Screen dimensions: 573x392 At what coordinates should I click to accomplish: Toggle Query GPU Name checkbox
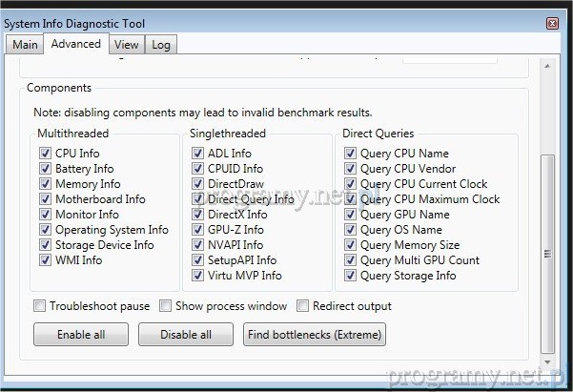coord(351,215)
